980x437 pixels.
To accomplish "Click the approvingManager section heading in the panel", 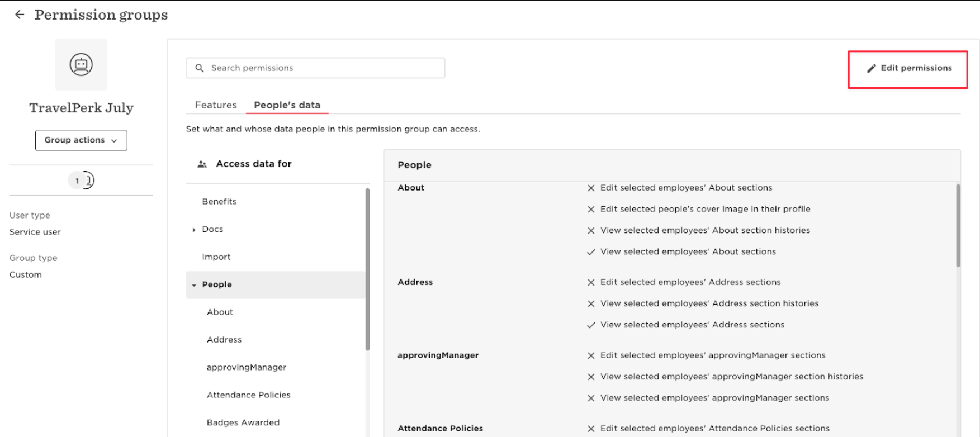I will pos(438,355).
